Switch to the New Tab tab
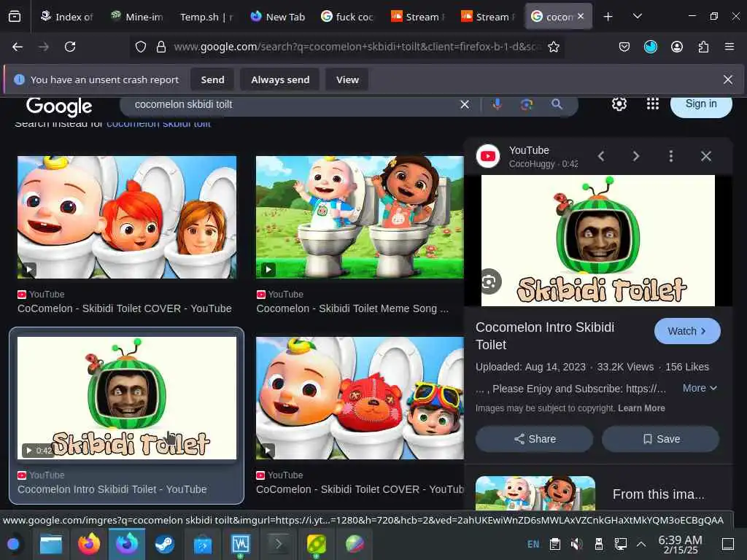The image size is (747, 560). pos(278,17)
